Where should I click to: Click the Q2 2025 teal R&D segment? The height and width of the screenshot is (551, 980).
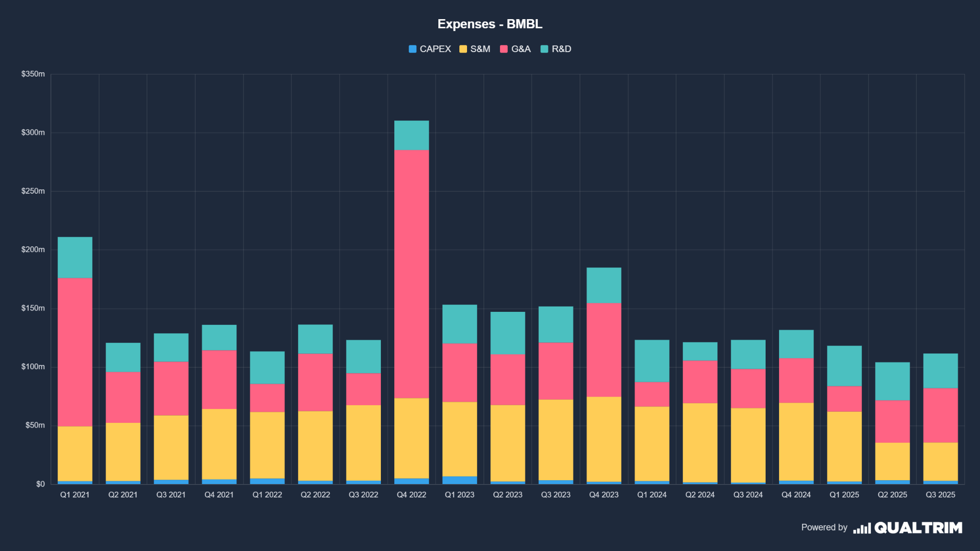pos(892,381)
